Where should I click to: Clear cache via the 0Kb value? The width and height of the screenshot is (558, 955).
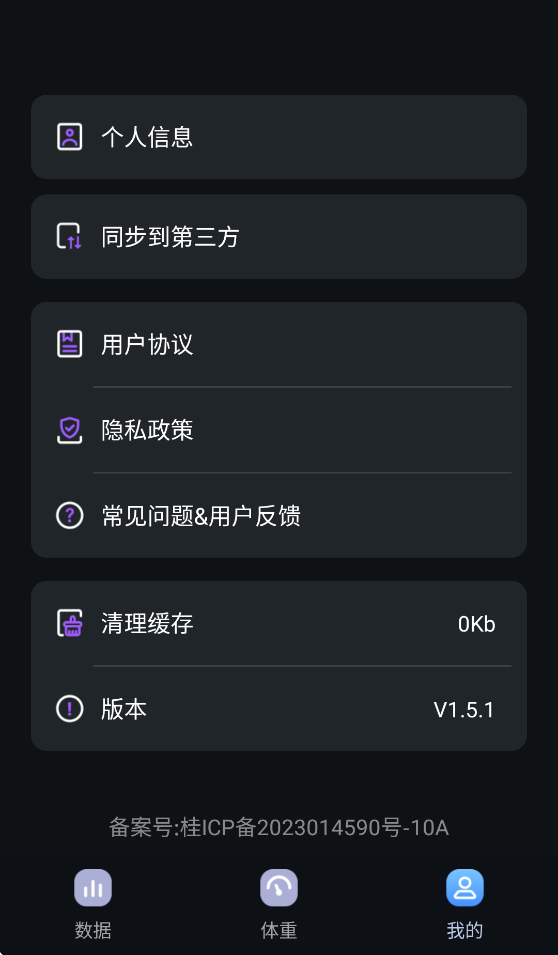476,624
